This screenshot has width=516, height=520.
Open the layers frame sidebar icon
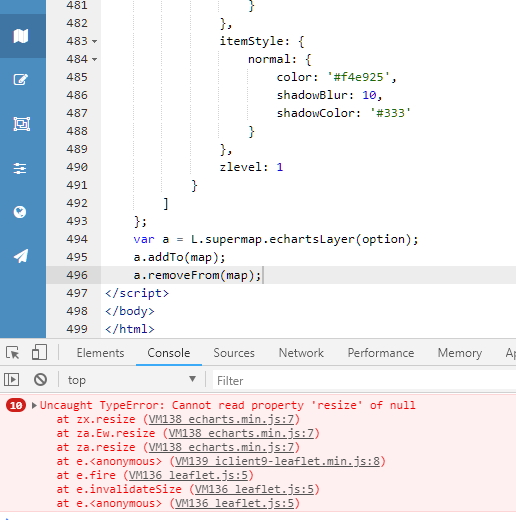[x=22, y=124]
